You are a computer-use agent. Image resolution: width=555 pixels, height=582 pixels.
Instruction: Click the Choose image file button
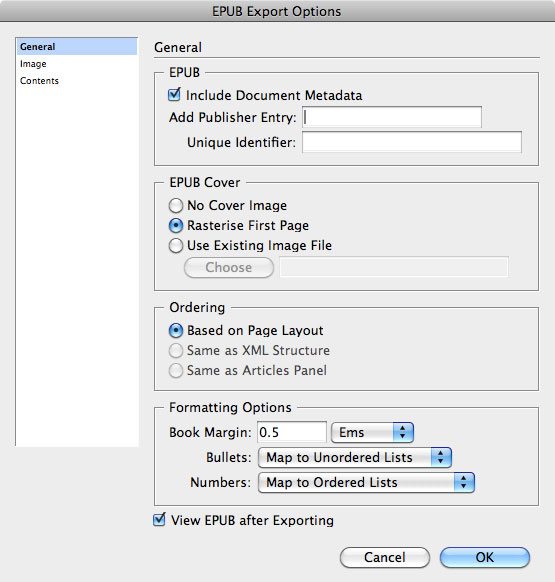point(229,267)
